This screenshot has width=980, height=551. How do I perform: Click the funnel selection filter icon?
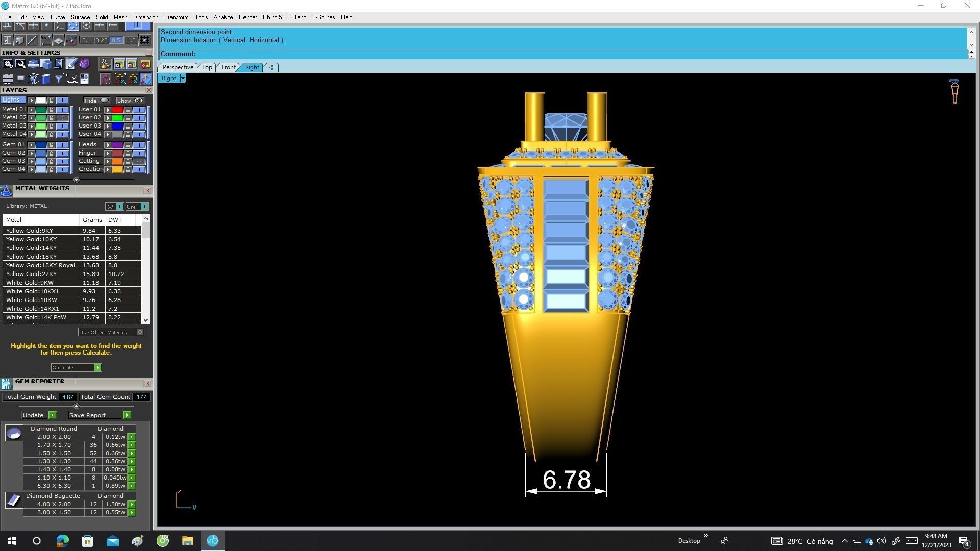58,79
